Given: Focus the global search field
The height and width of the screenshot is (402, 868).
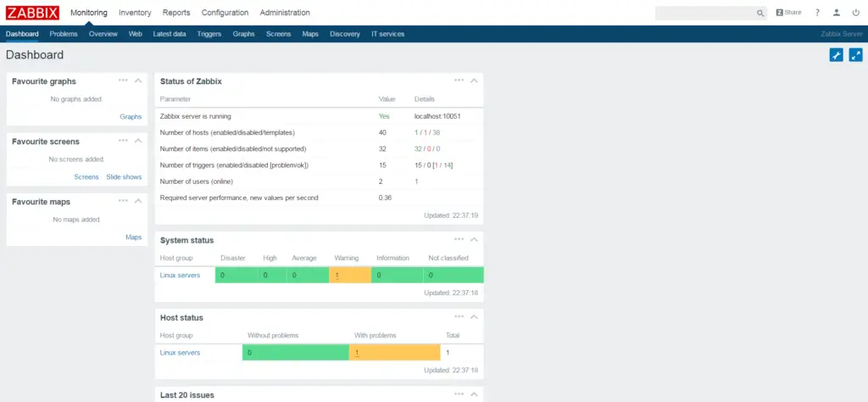Looking at the screenshot, I should [x=705, y=14].
